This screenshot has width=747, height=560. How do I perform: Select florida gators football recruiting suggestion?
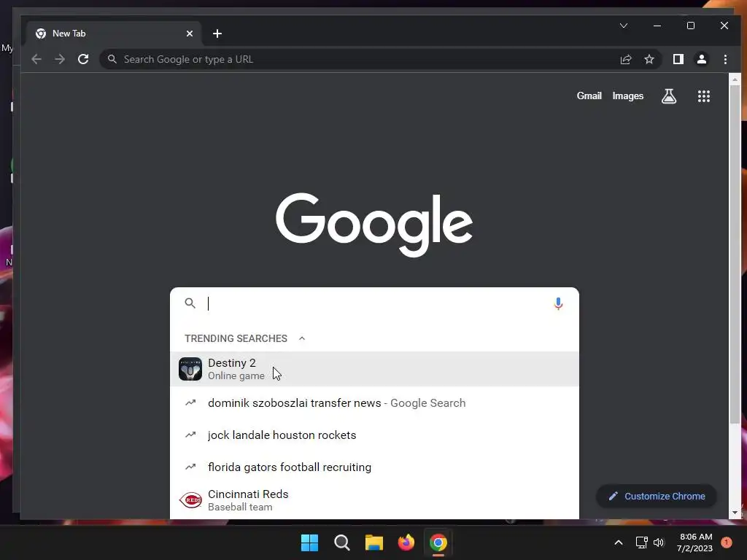[x=374, y=467]
